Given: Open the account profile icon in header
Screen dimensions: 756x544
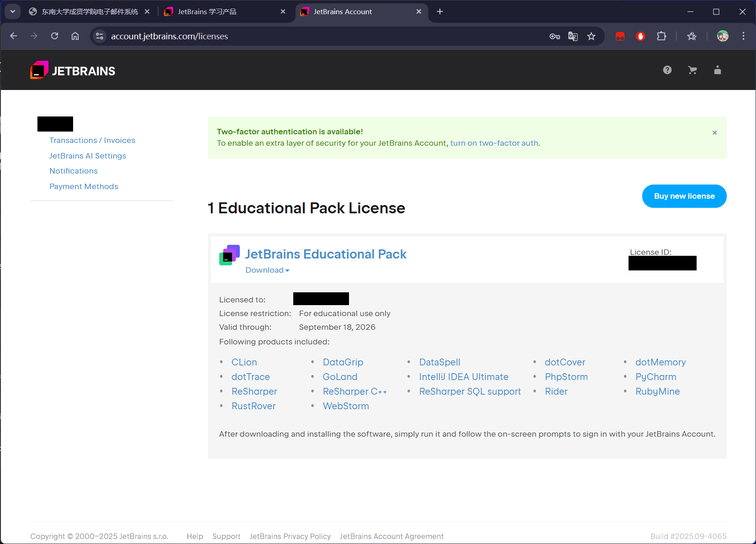Looking at the screenshot, I should [718, 70].
